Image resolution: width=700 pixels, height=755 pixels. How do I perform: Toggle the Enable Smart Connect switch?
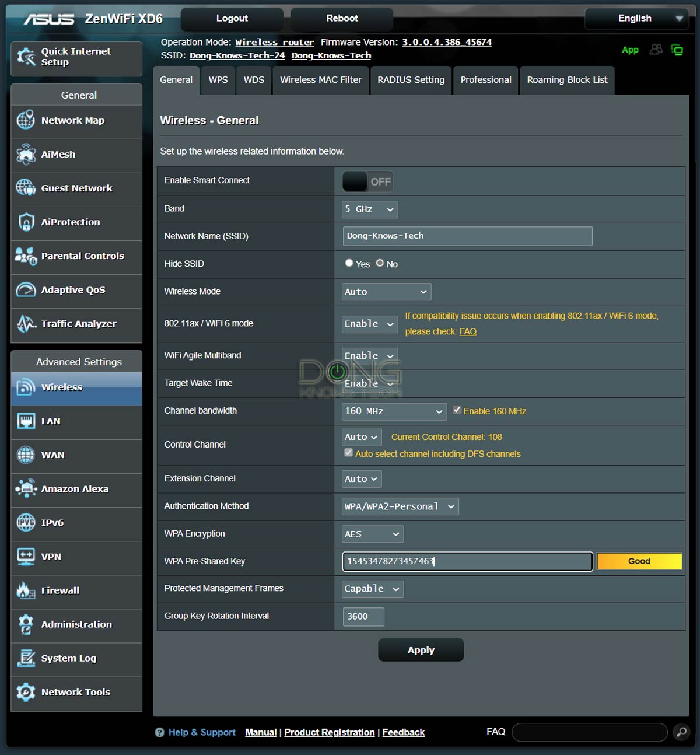(x=367, y=181)
